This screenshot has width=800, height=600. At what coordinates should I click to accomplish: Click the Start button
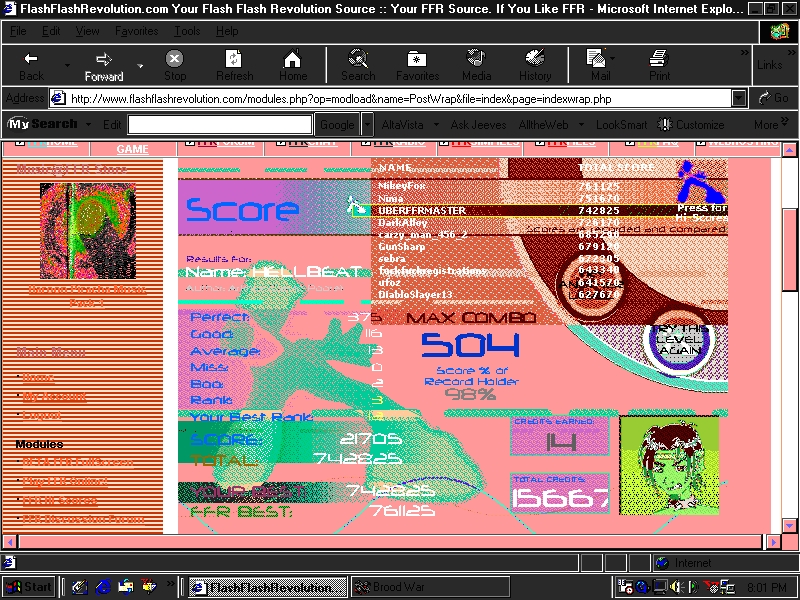pos(29,587)
